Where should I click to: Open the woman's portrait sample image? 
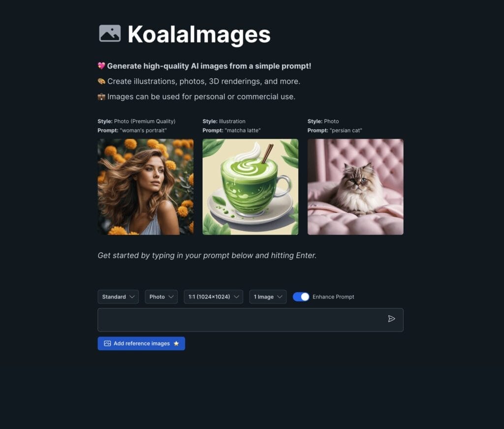coord(146,187)
